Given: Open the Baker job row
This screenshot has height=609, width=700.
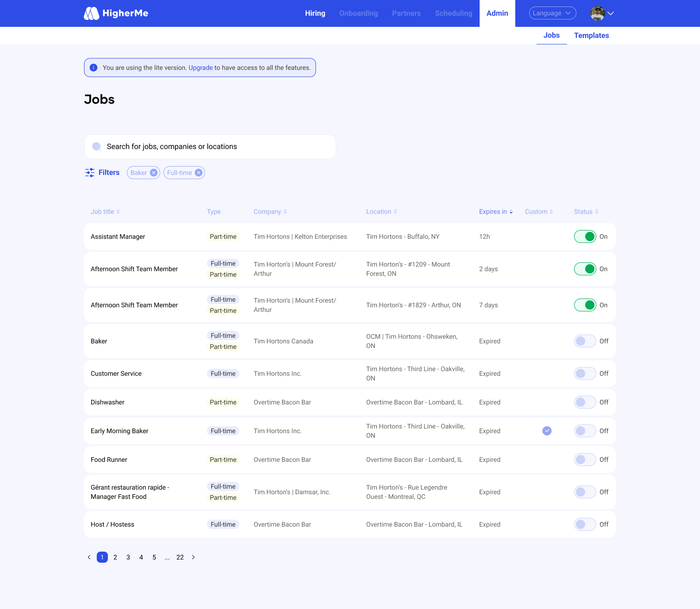Looking at the screenshot, I should pos(350,341).
